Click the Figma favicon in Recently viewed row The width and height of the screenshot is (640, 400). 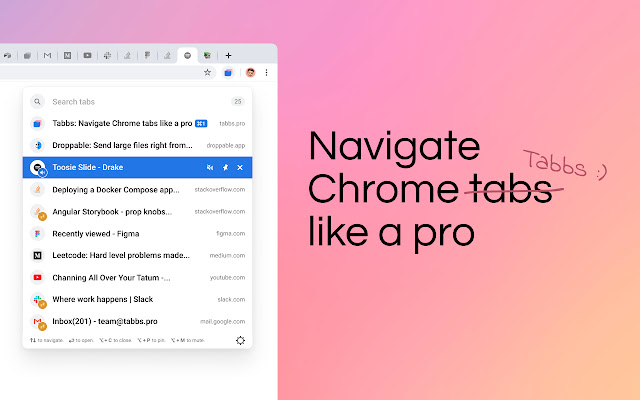[x=37, y=234]
